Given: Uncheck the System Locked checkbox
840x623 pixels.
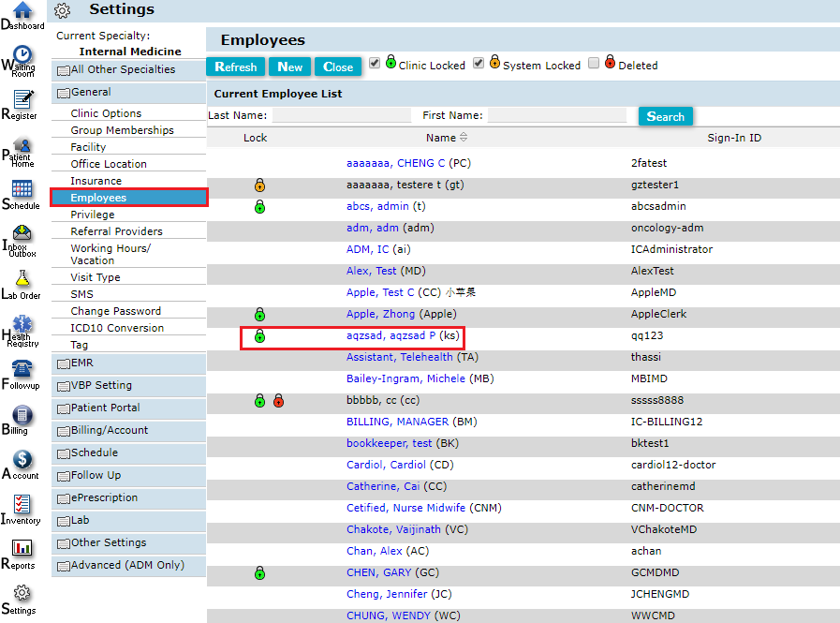Looking at the screenshot, I should (x=477, y=63).
